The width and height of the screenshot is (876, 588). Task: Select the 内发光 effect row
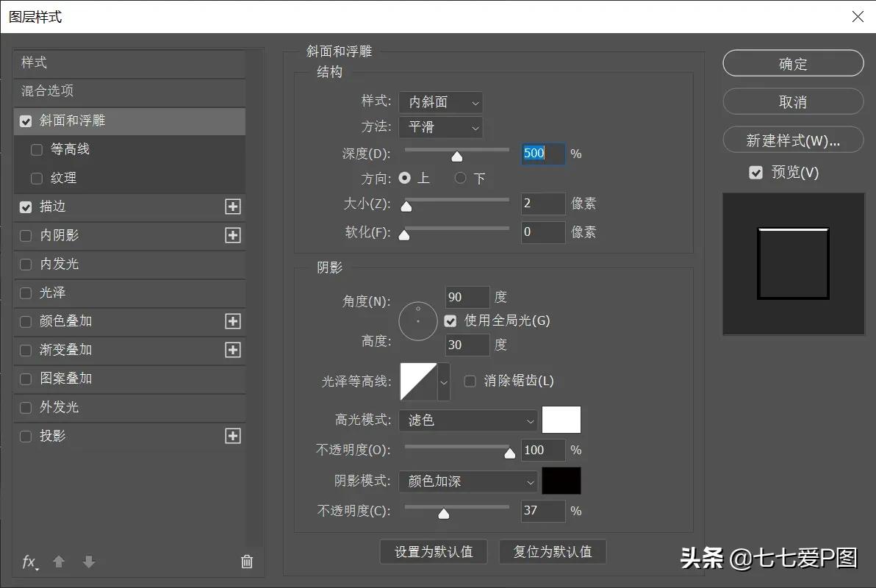tap(129, 265)
